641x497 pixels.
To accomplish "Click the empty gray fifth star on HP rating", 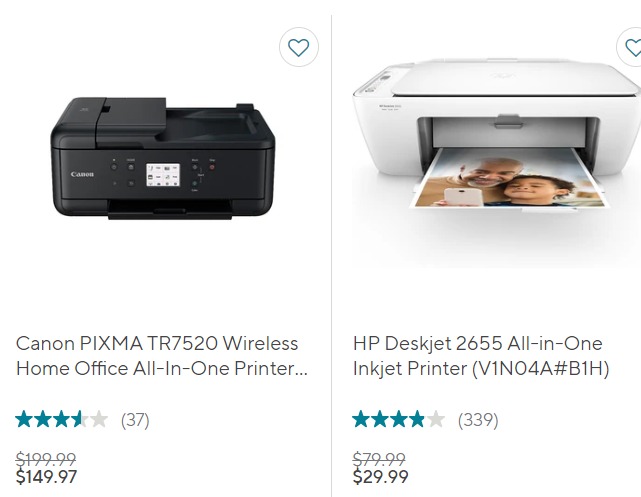I will [436, 419].
